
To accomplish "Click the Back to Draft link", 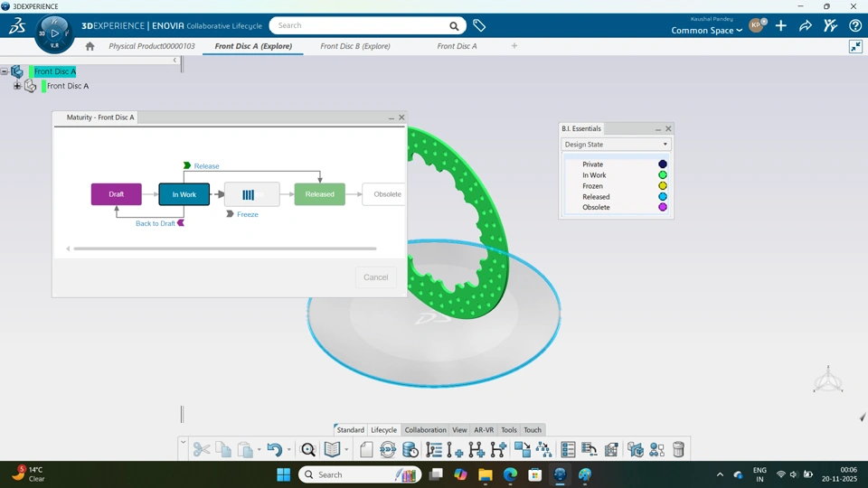I will pos(155,223).
